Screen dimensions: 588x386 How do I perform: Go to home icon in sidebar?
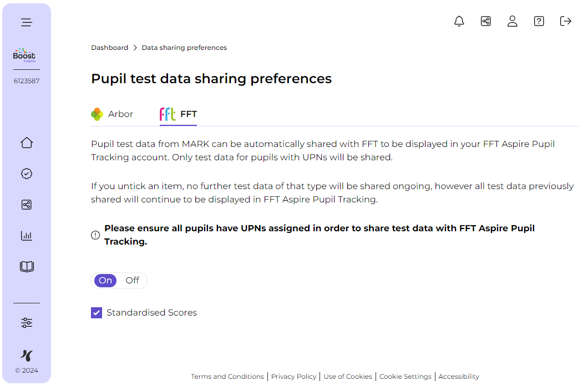pos(27,143)
